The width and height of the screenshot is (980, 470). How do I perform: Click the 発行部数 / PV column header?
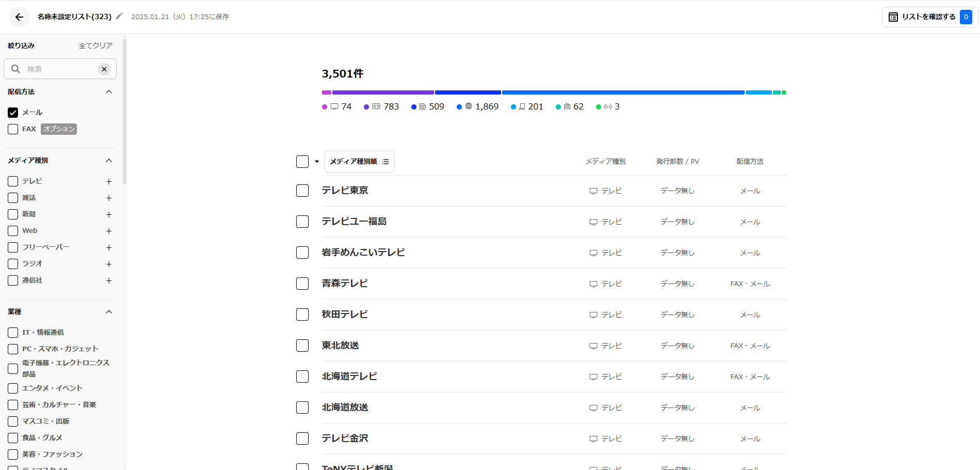pos(678,162)
